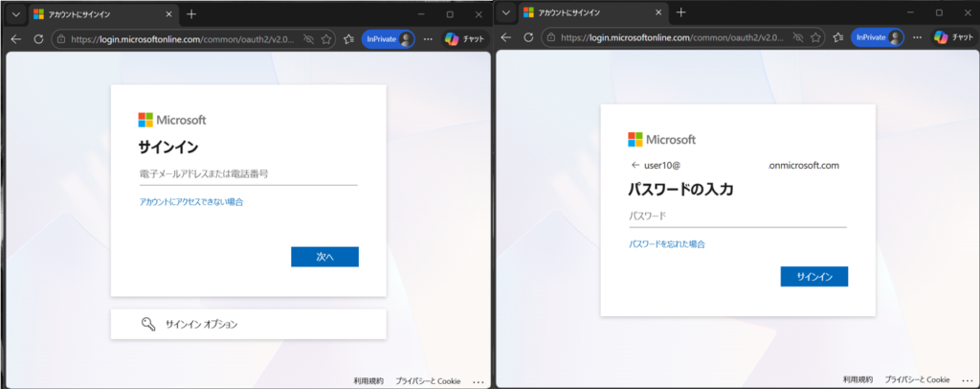View site info via lock icon in the left address bar
Viewport: 980px width, 389px height.
coord(60,39)
